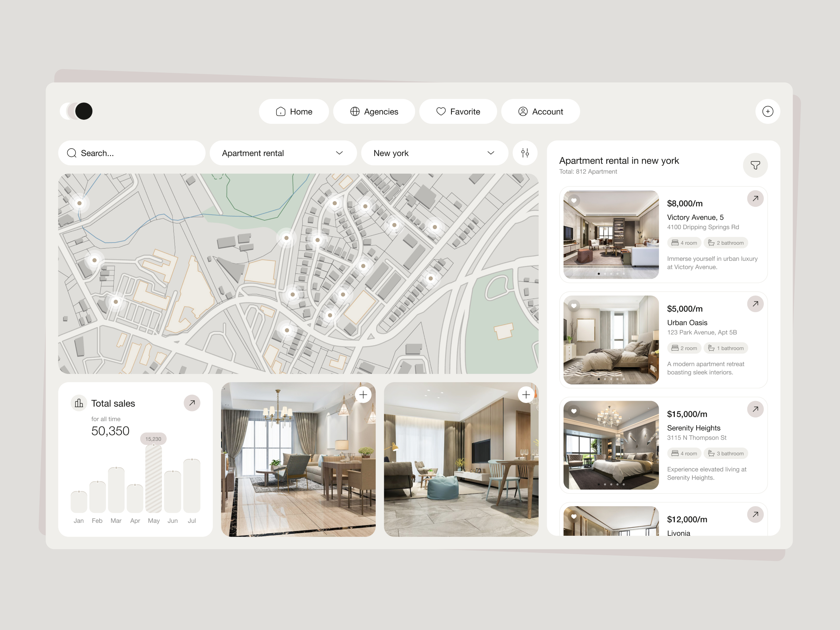This screenshot has height=630, width=840.
Task: Click the Home navigation button
Action: click(293, 111)
